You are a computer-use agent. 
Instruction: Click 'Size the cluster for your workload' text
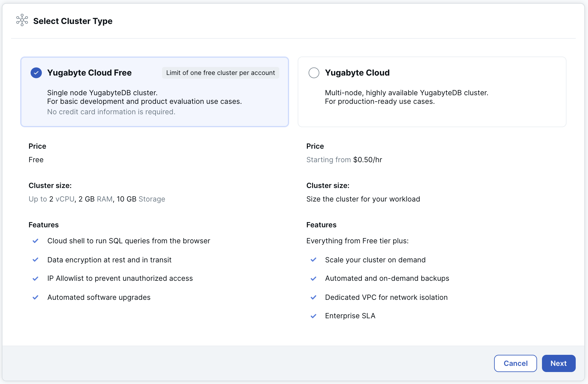click(363, 199)
